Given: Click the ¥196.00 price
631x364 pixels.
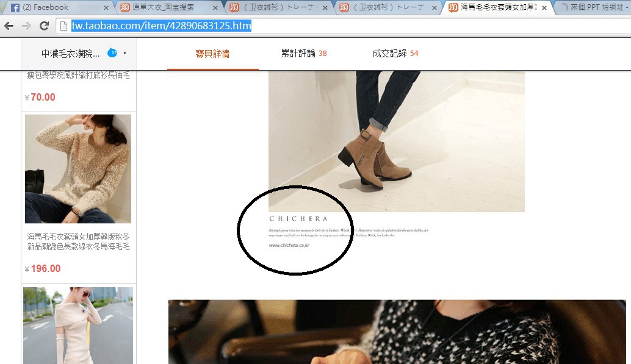Looking at the screenshot, I should tap(43, 268).
